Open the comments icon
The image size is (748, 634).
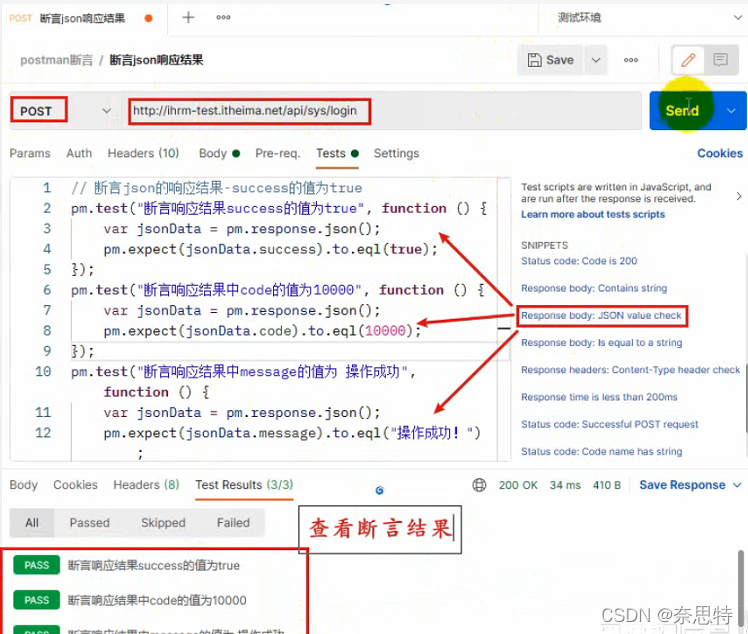(720, 60)
